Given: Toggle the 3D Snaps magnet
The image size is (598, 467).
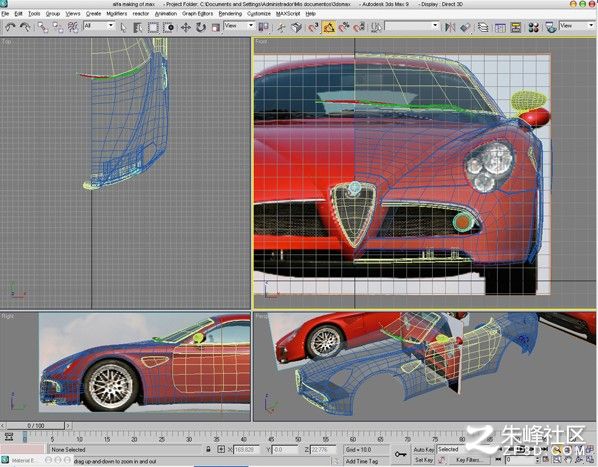Looking at the screenshot, I should [x=313, y=27].
